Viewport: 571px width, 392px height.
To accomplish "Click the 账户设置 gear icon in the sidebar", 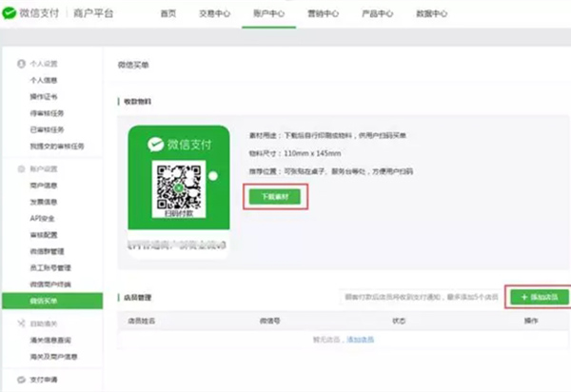I will pos(21,169).
